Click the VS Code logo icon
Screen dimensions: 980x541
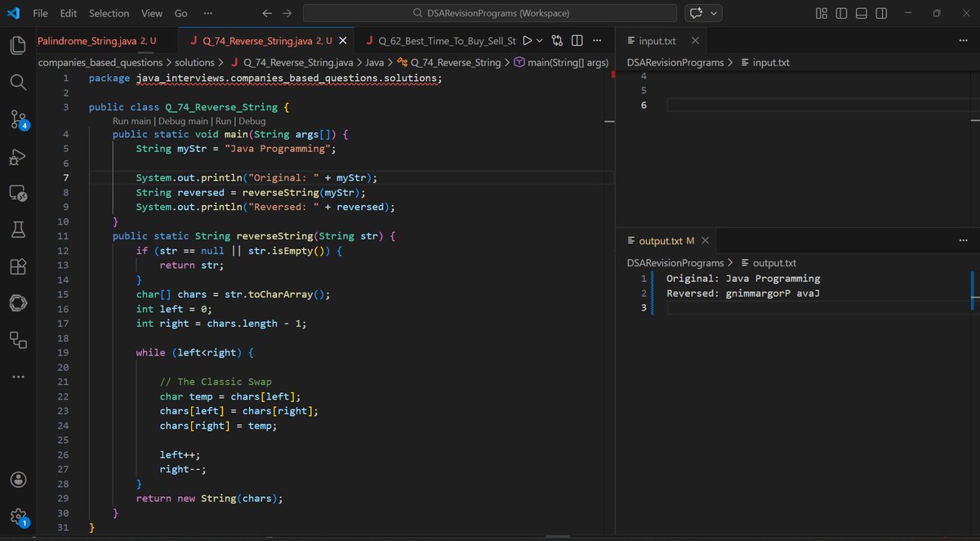(13, 13)
